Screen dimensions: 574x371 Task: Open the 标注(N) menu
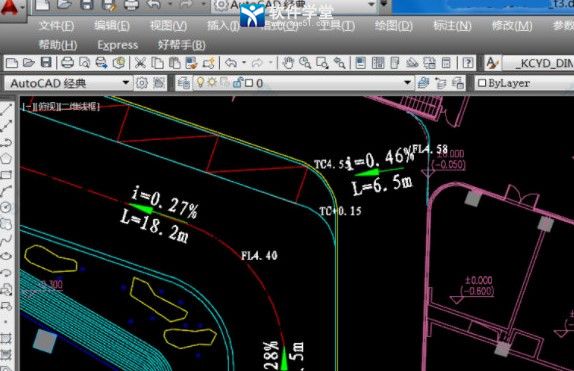click(452, 26)
